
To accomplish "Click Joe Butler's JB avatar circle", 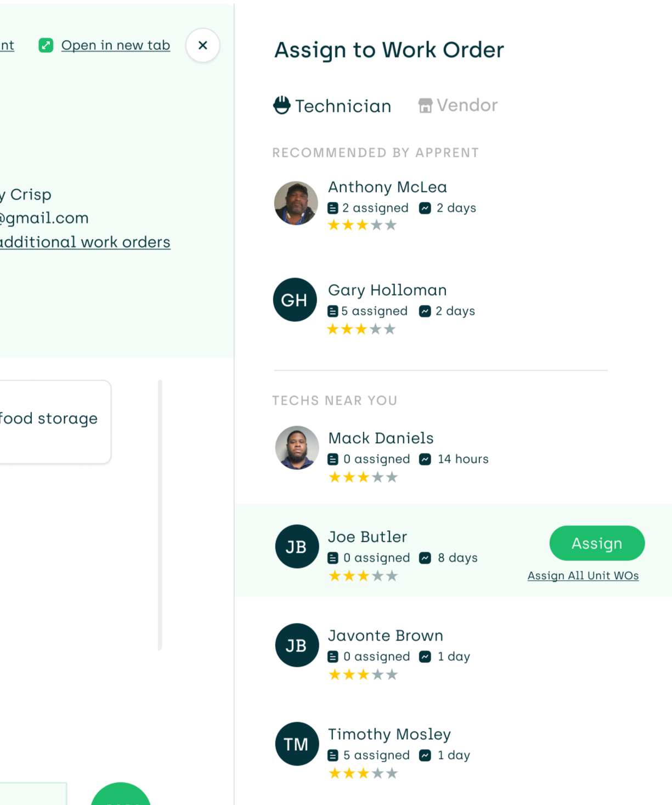I will point(296,546).
